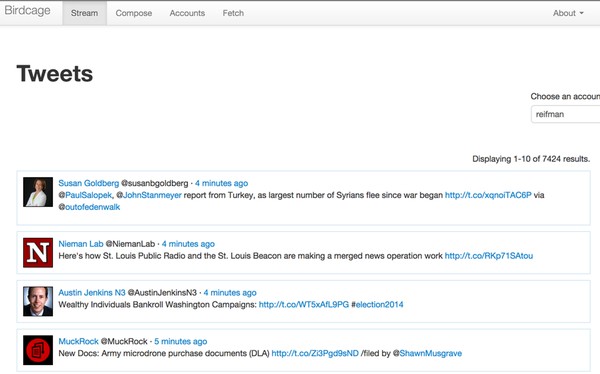The image size is (600, 374).
Task: Open the Nieman Lab name link
Action: (x=81, y=244)
